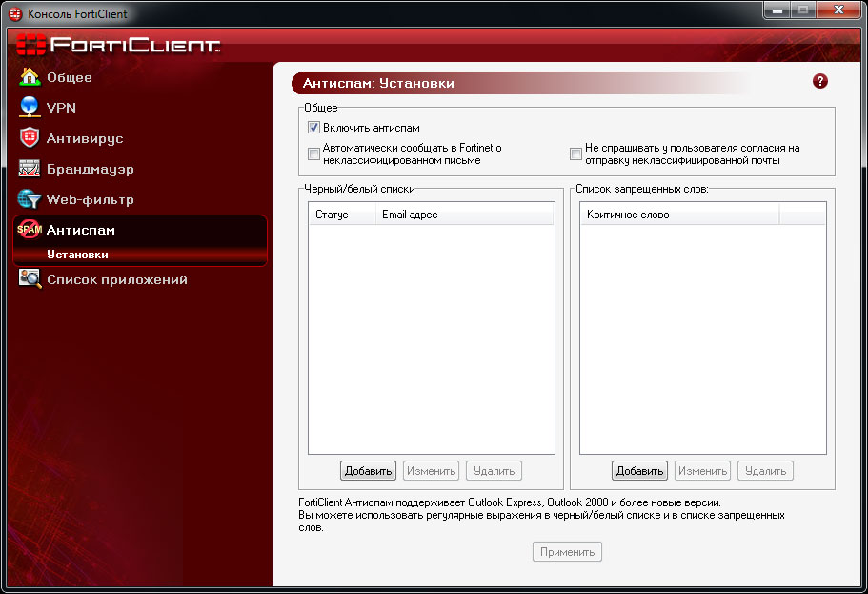Toggle Включить антиспам checkbox

click(313, 128)
